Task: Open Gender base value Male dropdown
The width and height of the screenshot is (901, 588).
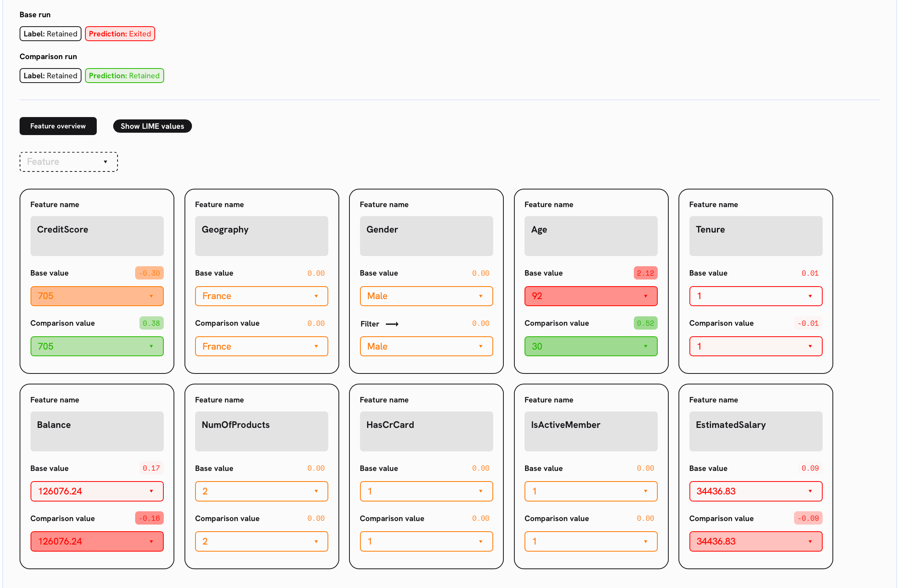Action: 426,296
